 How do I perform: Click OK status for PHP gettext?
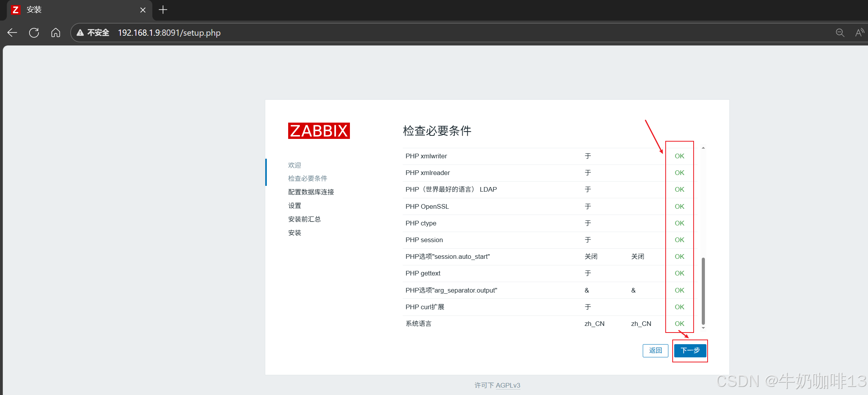click(x=679, y=273)
